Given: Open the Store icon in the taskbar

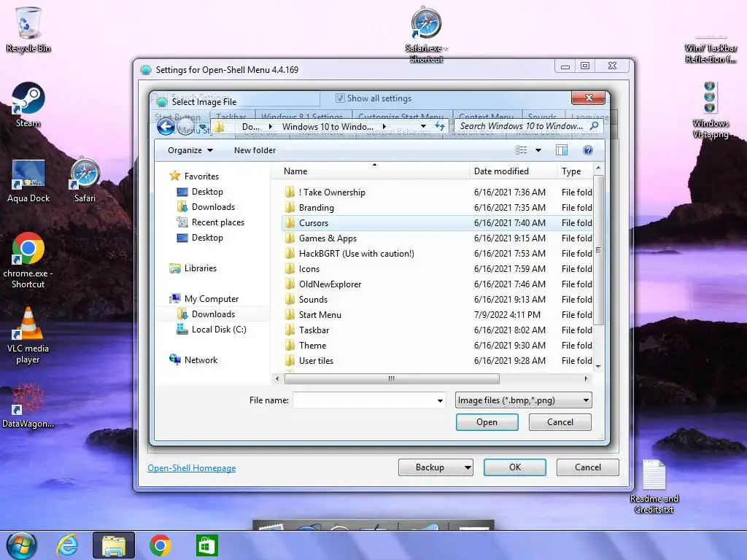Looking at the screenshot, I should click(206, 545).
